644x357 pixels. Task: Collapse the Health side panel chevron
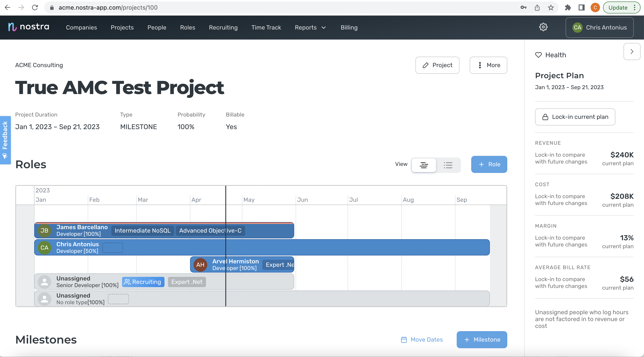pyautogui.click(x=632, y=52)
